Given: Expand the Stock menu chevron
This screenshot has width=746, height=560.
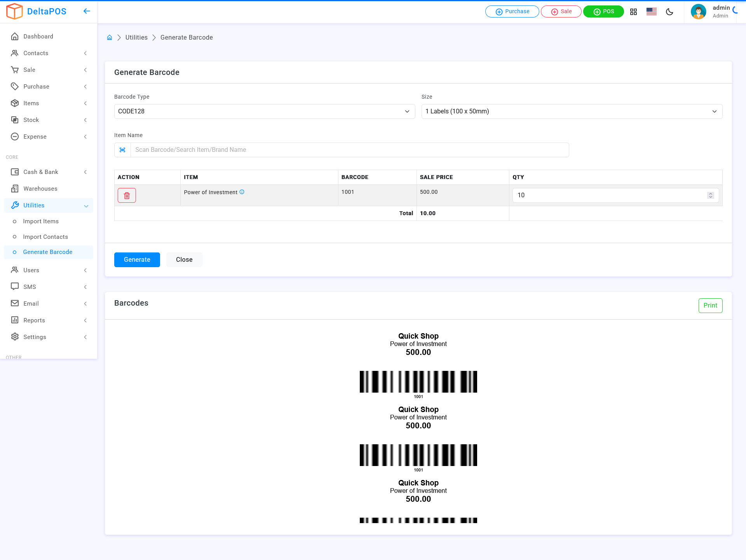Looking at the screenshot, I should 85,120.
